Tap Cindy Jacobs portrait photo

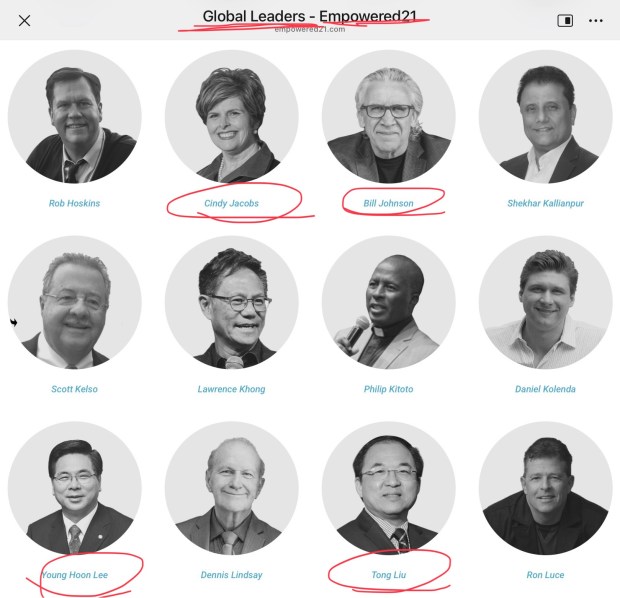tap(232, 117)
